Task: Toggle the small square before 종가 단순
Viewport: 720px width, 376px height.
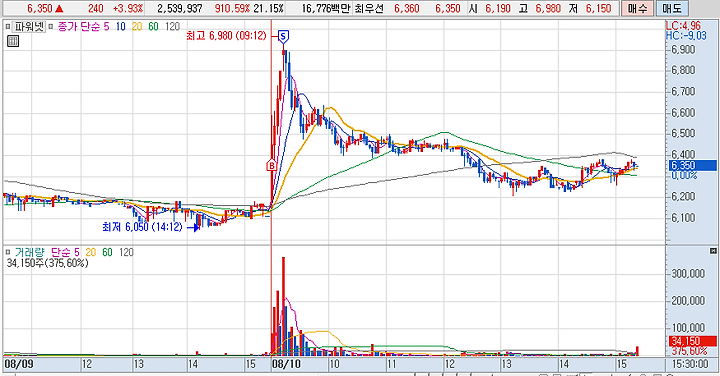Action: (x=51, y=27)
